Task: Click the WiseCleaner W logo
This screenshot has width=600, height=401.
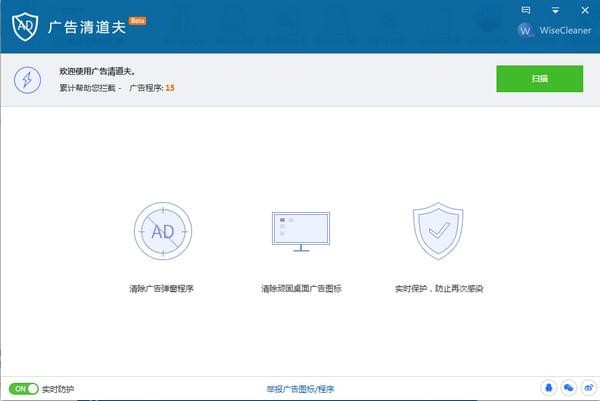Action: (x=526, y=30)
